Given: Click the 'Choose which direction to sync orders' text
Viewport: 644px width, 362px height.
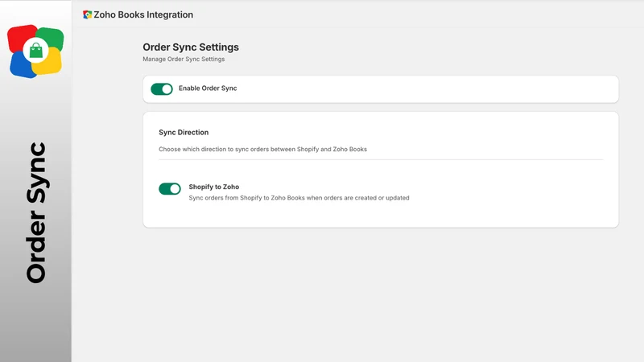Looking at the screenshot, I should pyautogui.click(x=263, y=149).
